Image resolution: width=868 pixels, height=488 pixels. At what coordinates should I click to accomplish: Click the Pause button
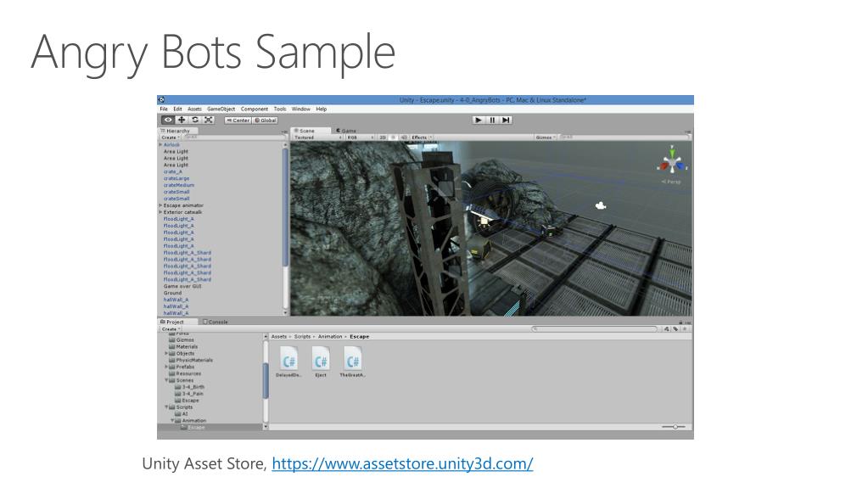[x=492, y=120]
